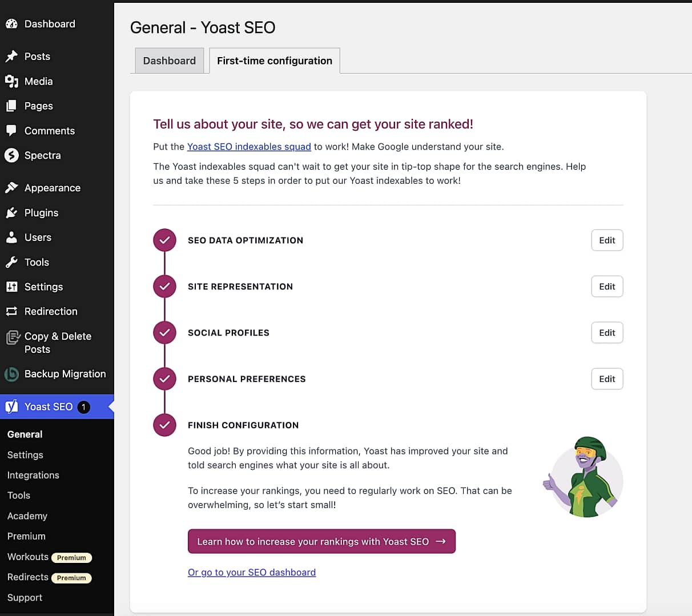This screenshot has width=692, height=616.
Task: Switch to the Dashboard tab
Action: (169, 61)
